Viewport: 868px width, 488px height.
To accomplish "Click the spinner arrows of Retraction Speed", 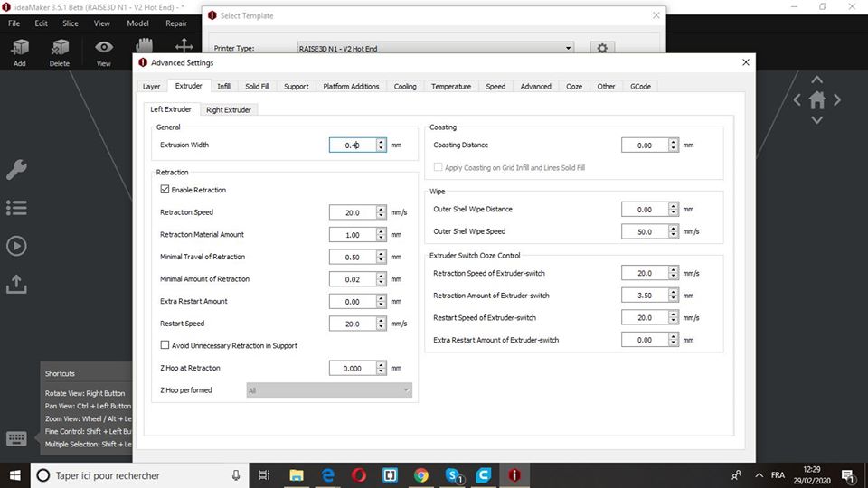I will (381, 212).
